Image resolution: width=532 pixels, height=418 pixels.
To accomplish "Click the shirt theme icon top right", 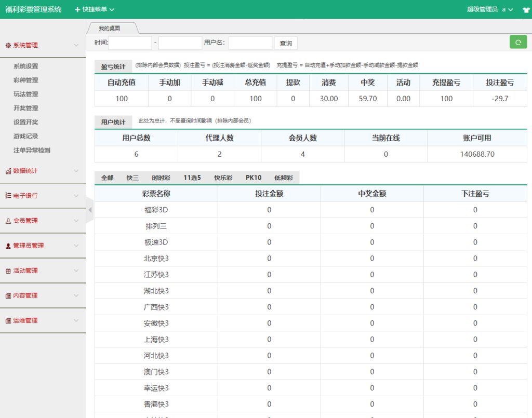I will tap(525, 9).
